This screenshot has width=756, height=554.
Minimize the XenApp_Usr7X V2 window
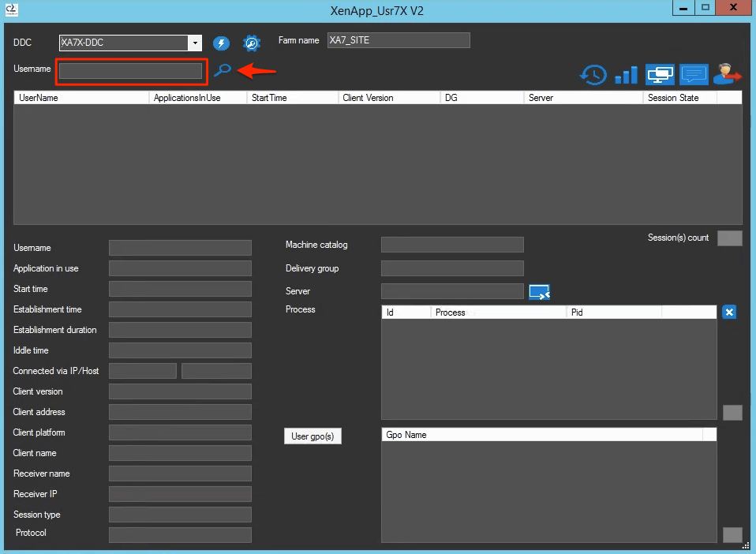(x=683, y=8)
